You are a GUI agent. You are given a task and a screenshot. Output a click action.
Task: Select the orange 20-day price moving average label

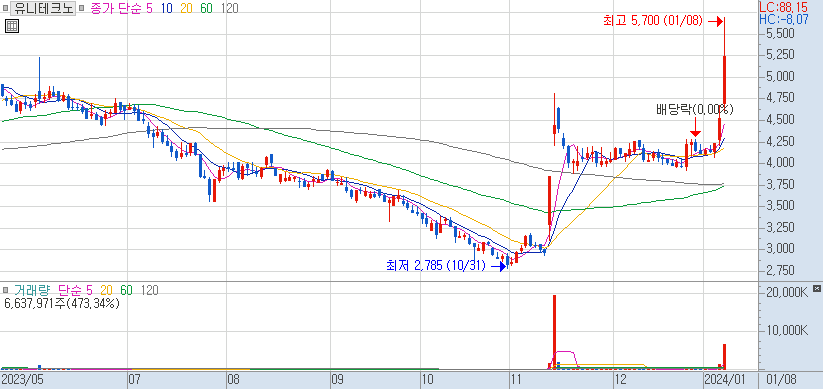(187, 8)
